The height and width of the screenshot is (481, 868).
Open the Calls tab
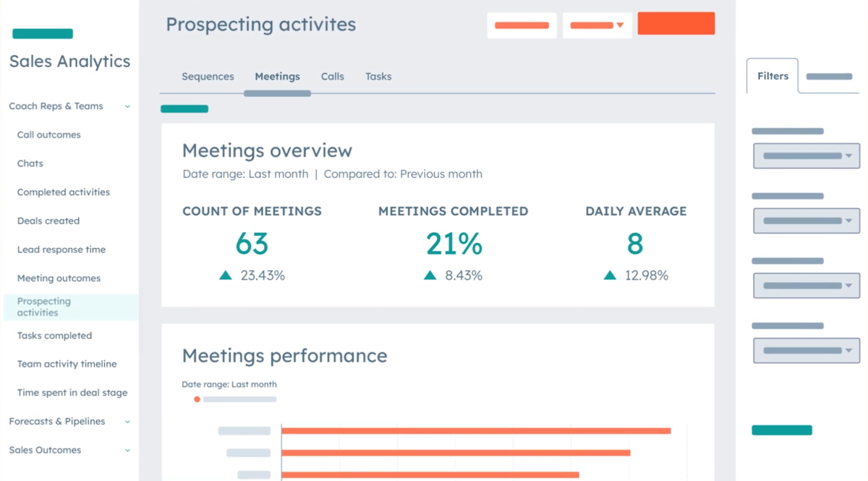click(332, 76)
